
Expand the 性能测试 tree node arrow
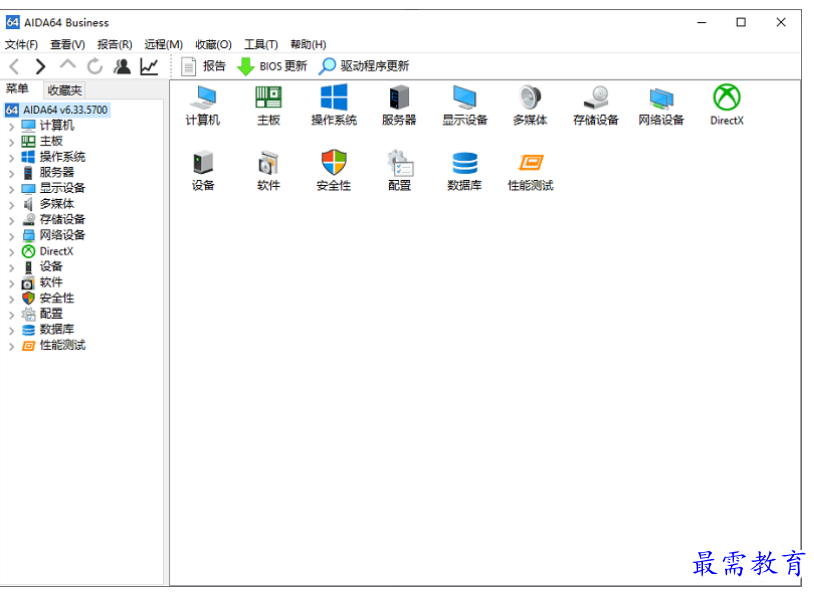[x=11, y=346]
